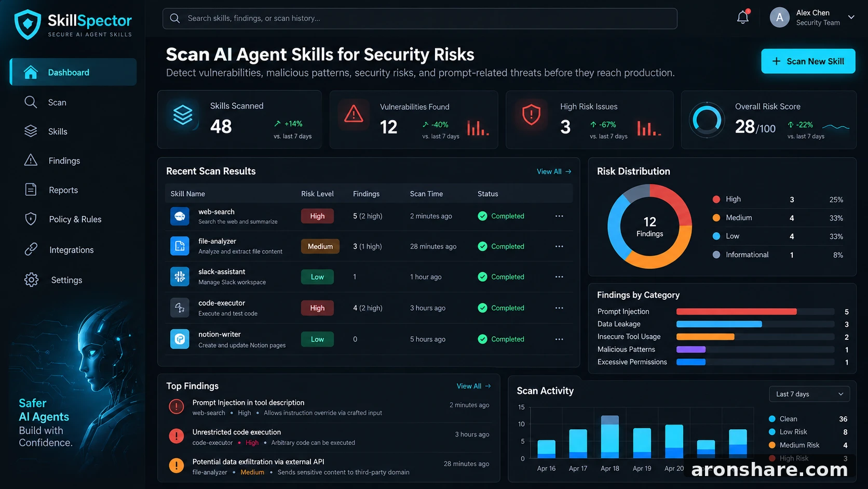The height and width of the screenshot is (489, 868).
Task: Click the red High legend swatch
Action: [x=716, y=199]
